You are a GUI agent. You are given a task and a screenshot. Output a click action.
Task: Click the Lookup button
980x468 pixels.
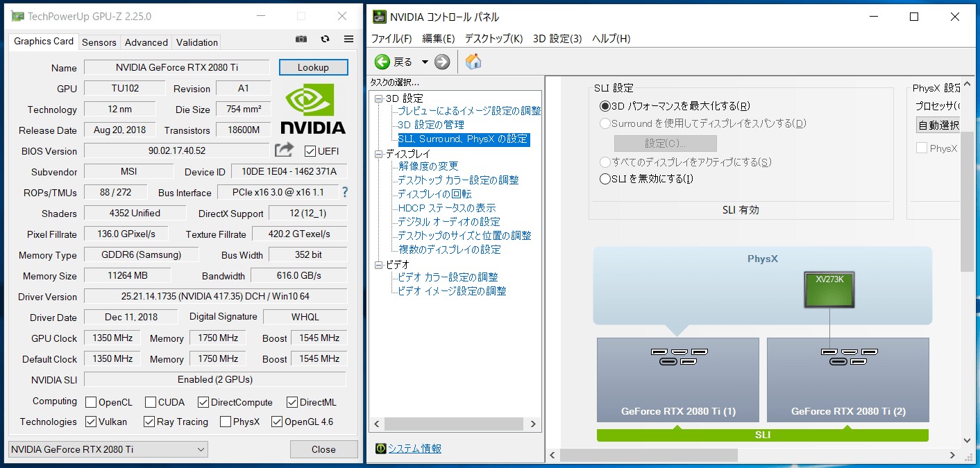313,67
